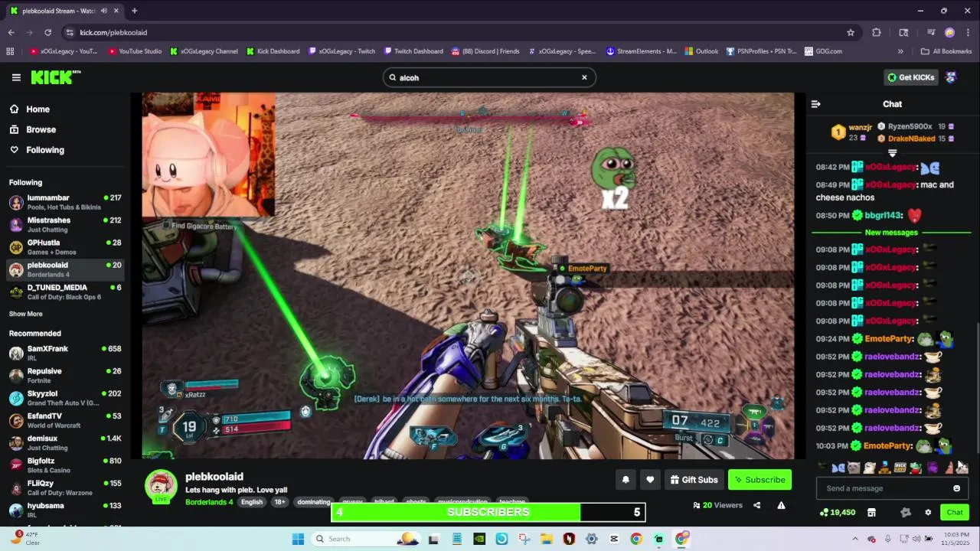Open plebkoolaid's avatar with LIVE badge

point(161,487)
